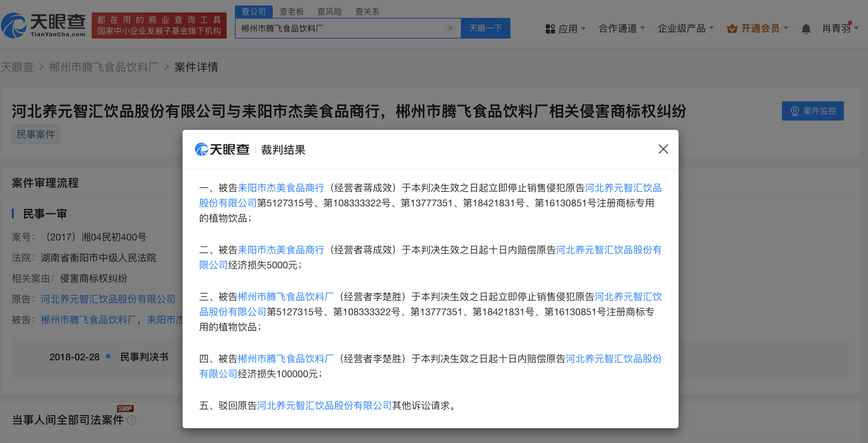Click the 开通会员 crown icon

pyautogui.click(x=732, y=29)
